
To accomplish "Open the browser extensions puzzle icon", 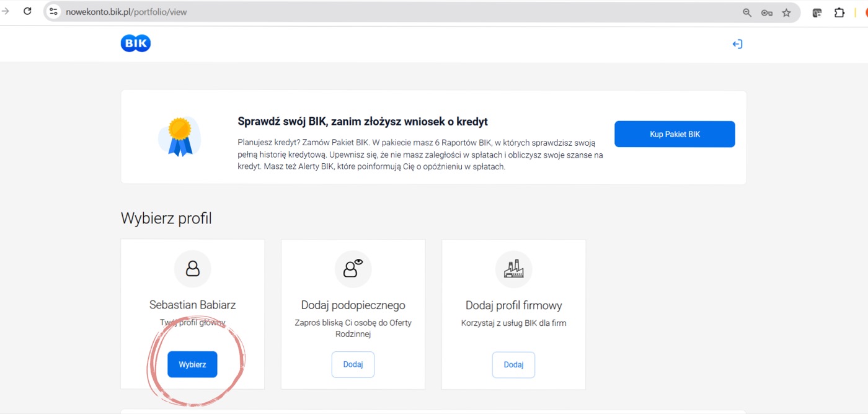I will pyautogui.click(x=839, y=12).
